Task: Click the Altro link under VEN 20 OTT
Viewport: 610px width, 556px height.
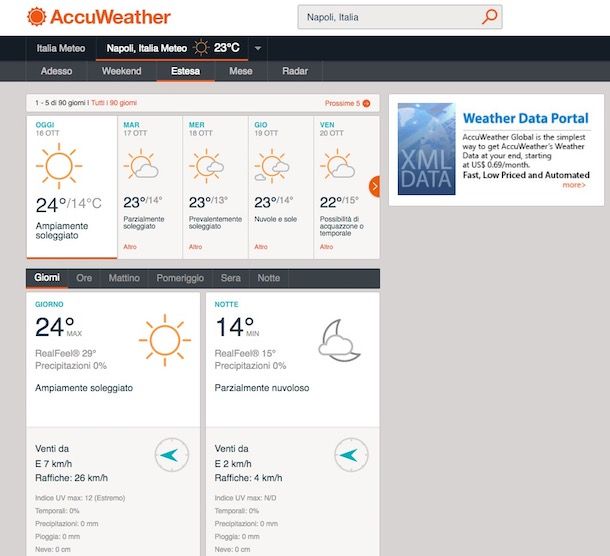Action: (x=326, y=247)
